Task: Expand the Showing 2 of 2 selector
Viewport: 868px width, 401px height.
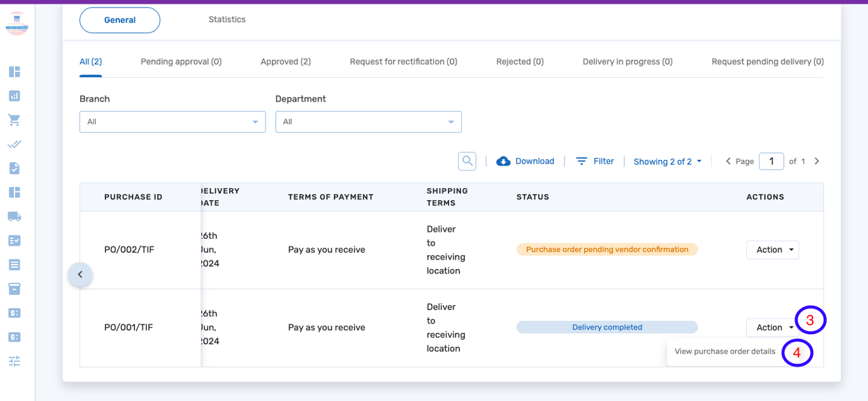Action: pos(667,161)
